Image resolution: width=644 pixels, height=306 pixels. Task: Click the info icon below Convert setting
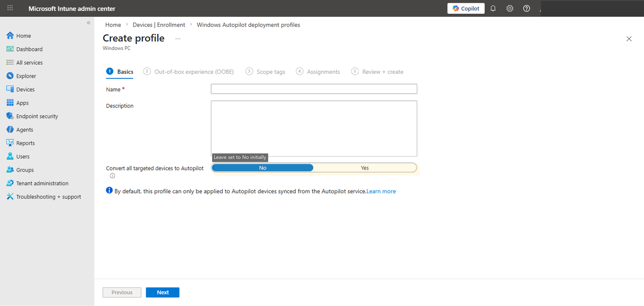pos(112,176)
